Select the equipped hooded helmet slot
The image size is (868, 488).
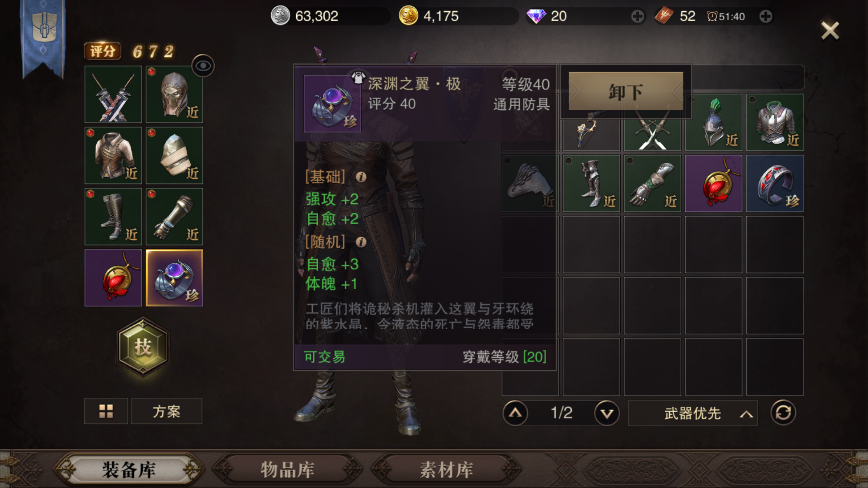tap(175, 94)
